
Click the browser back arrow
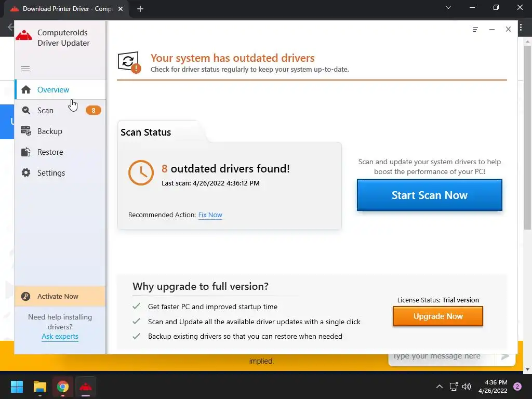10,27
